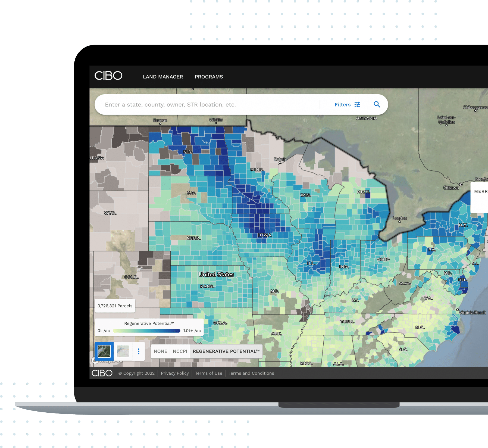Click the MICH. state label
This screenshot has width=488, height=448.
coord(364,192)
